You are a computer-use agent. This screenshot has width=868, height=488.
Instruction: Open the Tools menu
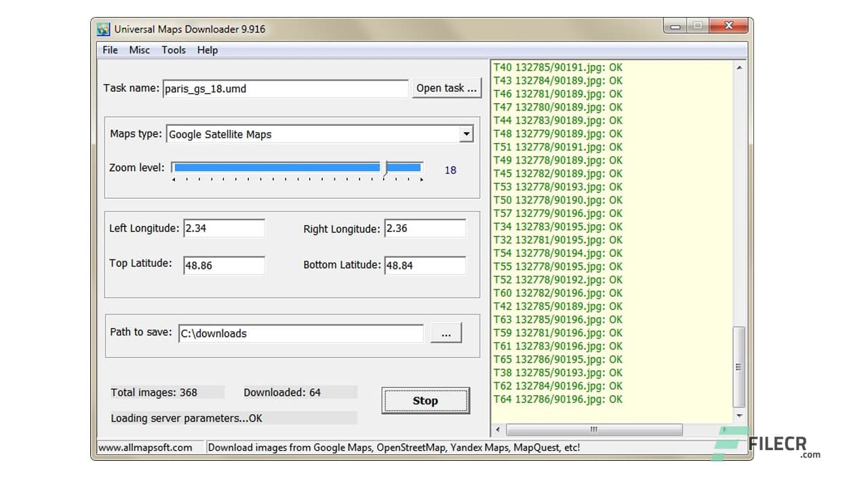(174, 49)
